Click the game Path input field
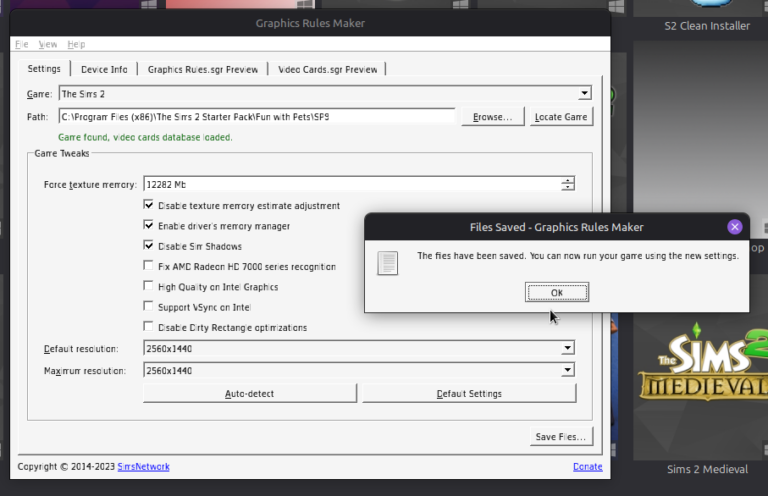This screenshot has width=768, height=496. tap(257, 117)
